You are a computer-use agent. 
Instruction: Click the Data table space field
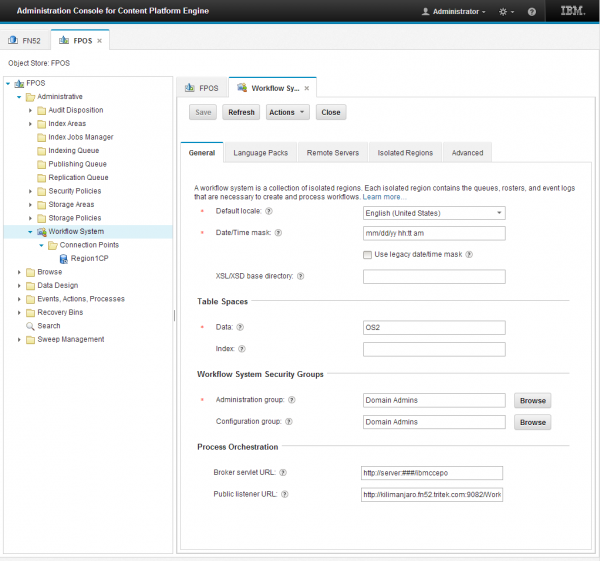click(434, 328)
